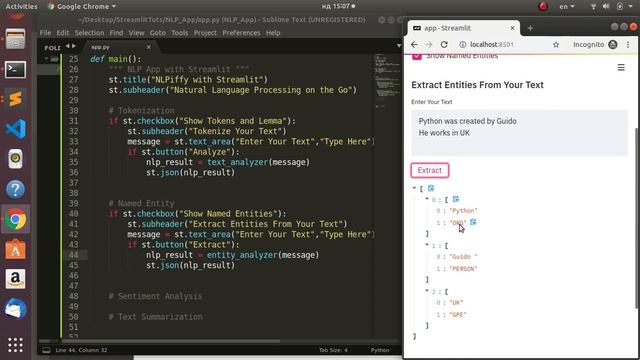Open the Goto menu in Sublime Text
This screenshot has height=360, width=640.
coord(158,33)
